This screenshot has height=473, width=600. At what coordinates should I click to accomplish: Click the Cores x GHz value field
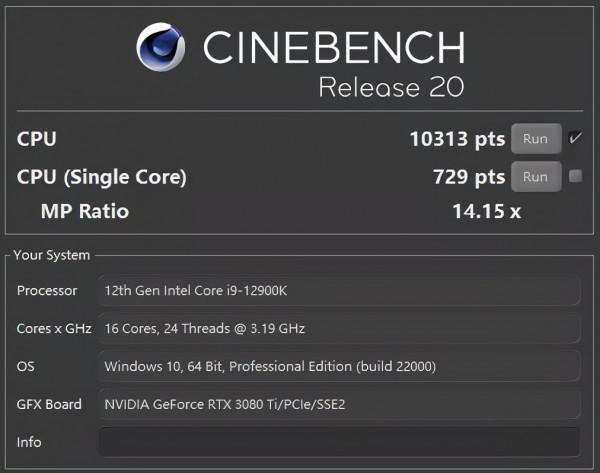[340, 329]
